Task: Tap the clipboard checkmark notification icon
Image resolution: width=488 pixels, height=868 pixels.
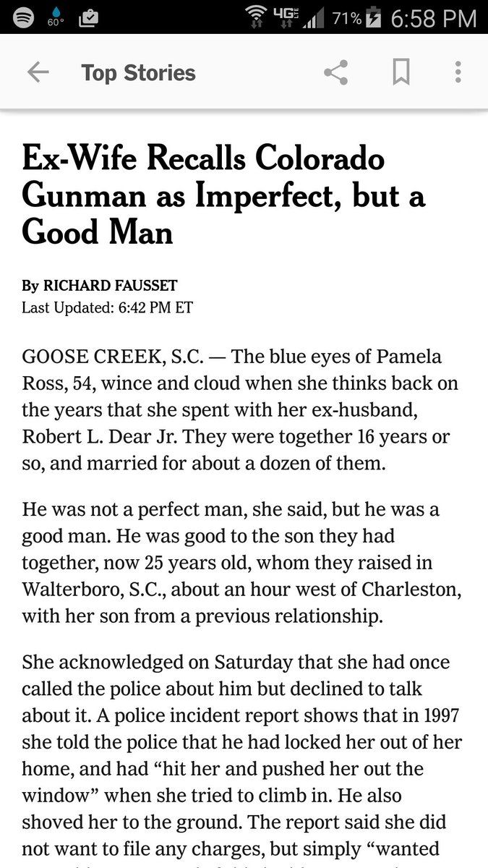Action: (88, 17)
